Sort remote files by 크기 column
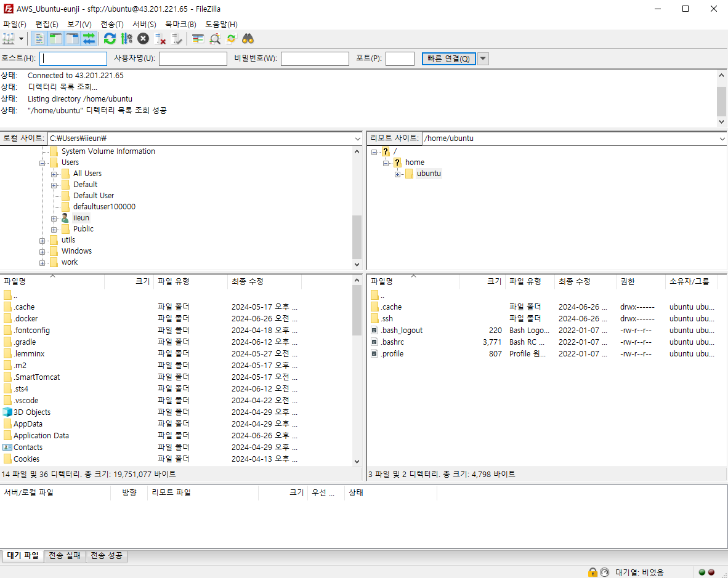Image resolution: width=728 pixels, height=578 pixels. (482, 281)
